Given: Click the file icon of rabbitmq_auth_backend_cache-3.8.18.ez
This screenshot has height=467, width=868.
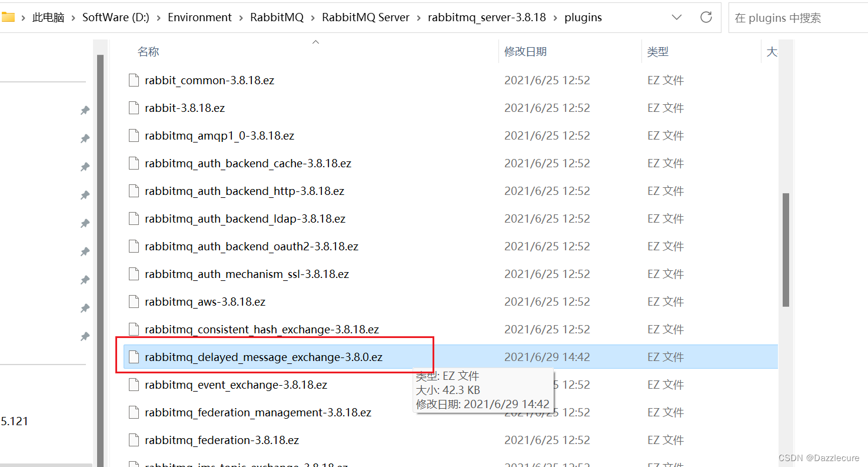Looking at the screenshot, I should (134, 163).
